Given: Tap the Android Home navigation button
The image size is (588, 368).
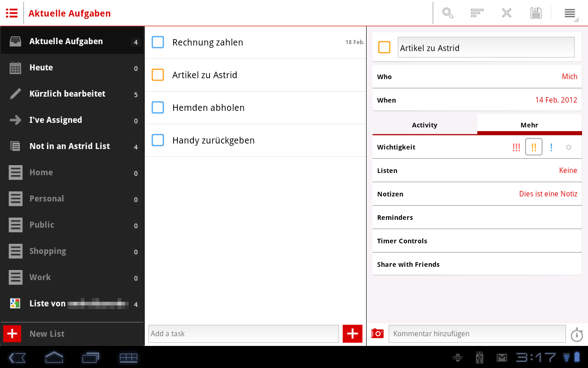Looking at the screenshot, I should (x=54, y=357).
